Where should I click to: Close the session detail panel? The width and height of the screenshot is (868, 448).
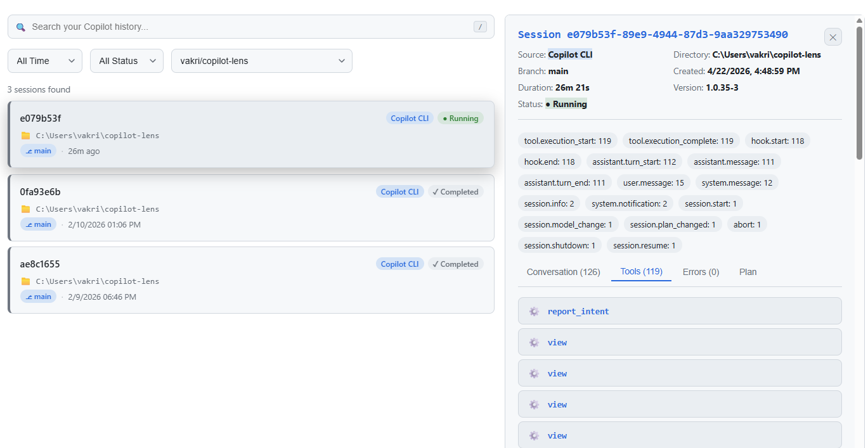833,37
